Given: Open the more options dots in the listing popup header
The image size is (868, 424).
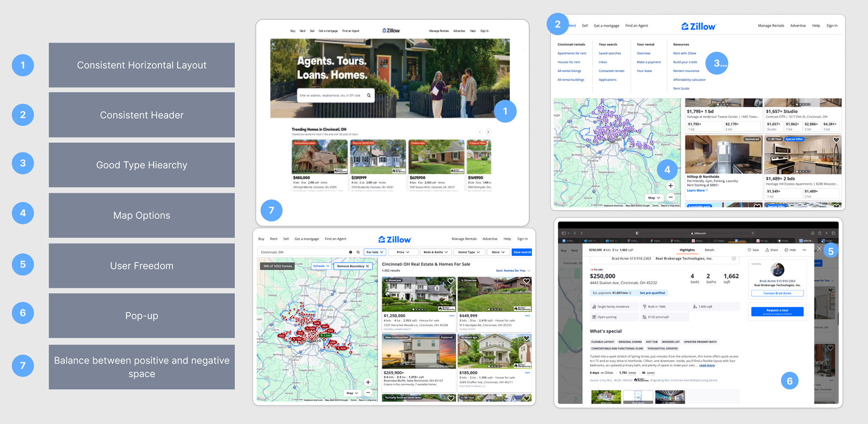Looking at the screenshot, I should 804,250.
